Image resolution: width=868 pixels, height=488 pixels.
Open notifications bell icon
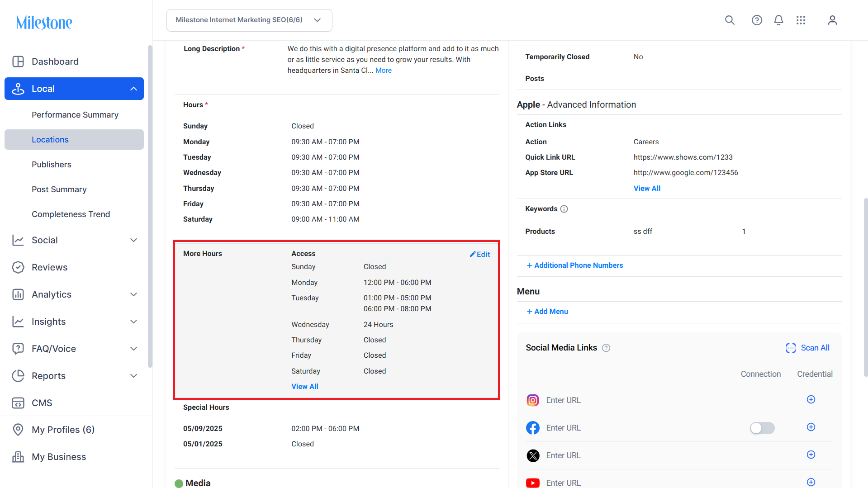pos(778,20)
